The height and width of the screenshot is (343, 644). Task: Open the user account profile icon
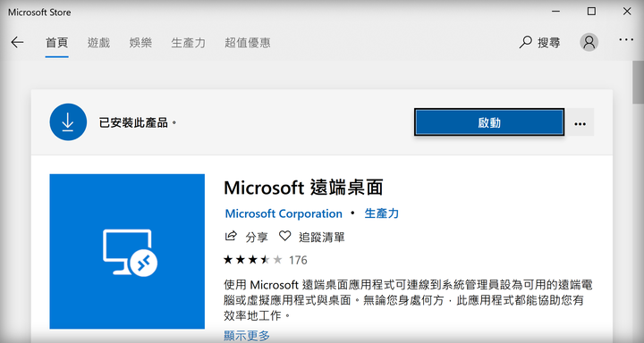[x=589, y=42]
